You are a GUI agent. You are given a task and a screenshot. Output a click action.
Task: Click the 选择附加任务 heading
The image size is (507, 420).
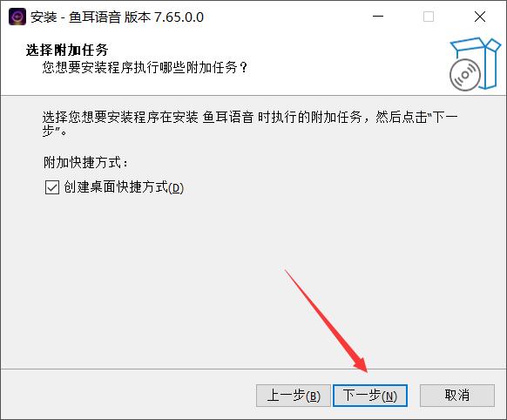click(x=67, y=51)
